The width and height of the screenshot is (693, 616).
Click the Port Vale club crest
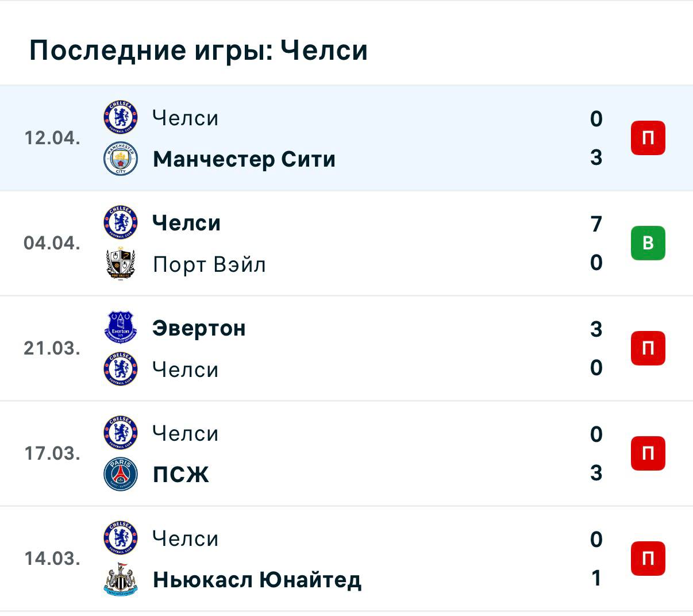121,264
